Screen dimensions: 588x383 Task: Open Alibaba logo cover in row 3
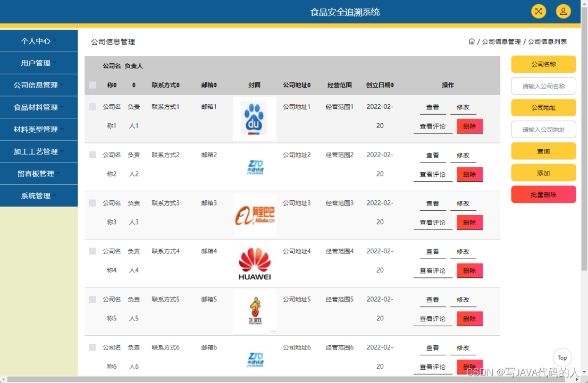255,215
